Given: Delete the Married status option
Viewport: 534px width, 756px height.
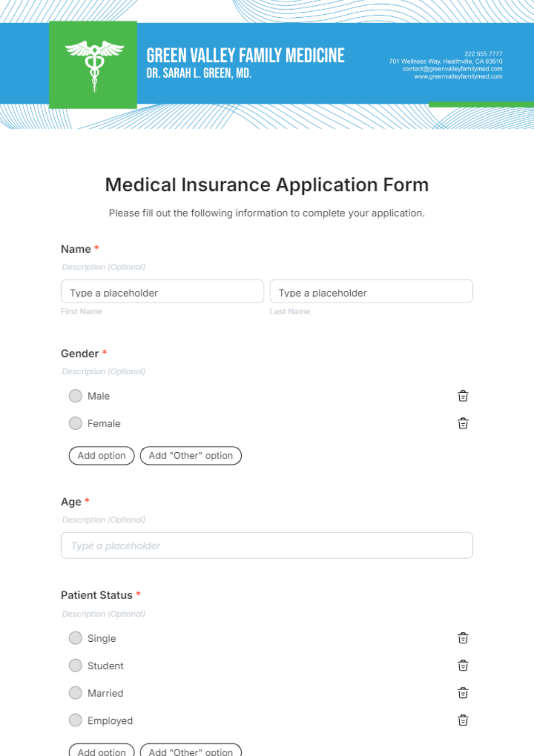Looking at the screenshot, I should [463, 693].
